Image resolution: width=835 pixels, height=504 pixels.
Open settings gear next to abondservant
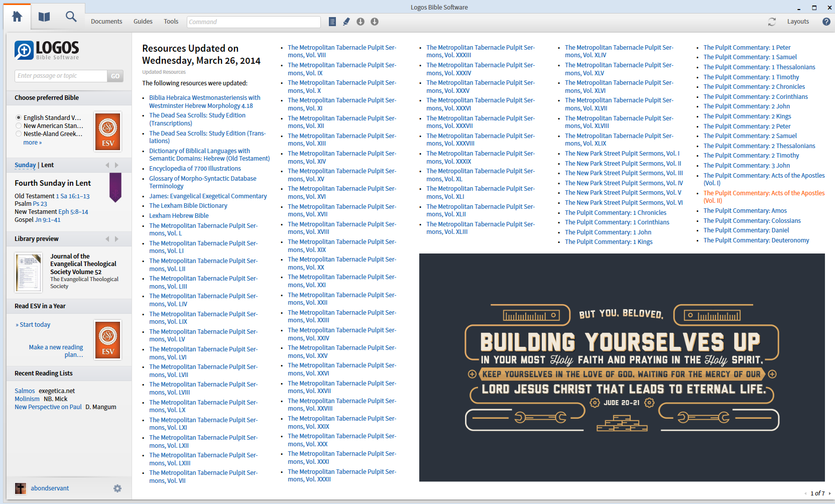[x=117, y=488]
